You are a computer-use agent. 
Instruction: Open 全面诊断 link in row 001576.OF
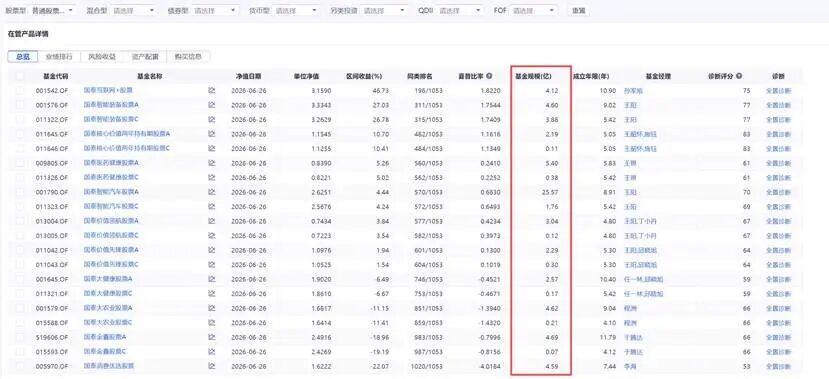click(778, 105)
